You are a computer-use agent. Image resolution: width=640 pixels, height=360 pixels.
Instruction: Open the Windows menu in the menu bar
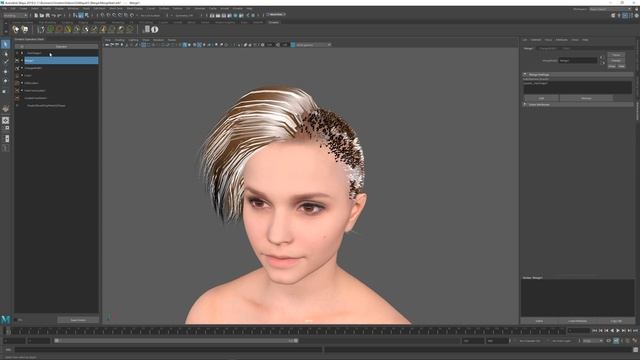73,8
